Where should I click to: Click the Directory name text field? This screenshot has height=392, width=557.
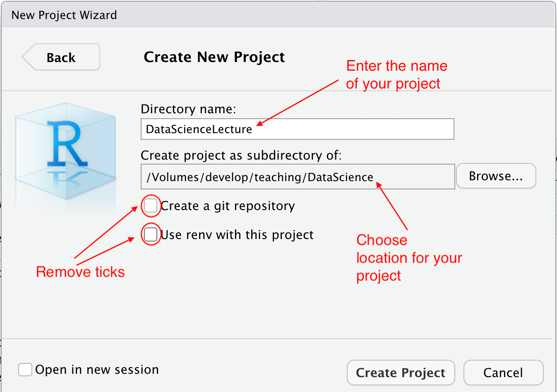297,129
